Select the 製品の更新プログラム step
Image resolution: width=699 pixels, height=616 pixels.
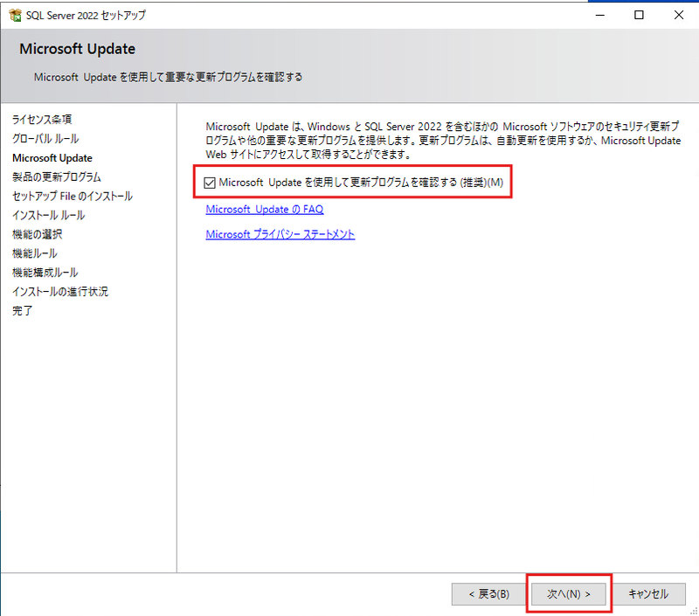click(57, 177)
